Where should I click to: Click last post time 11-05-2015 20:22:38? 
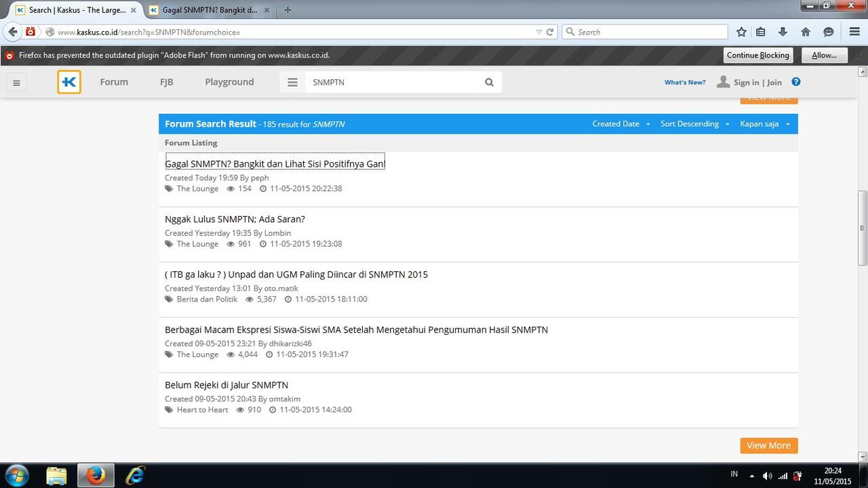pos(306,188)
